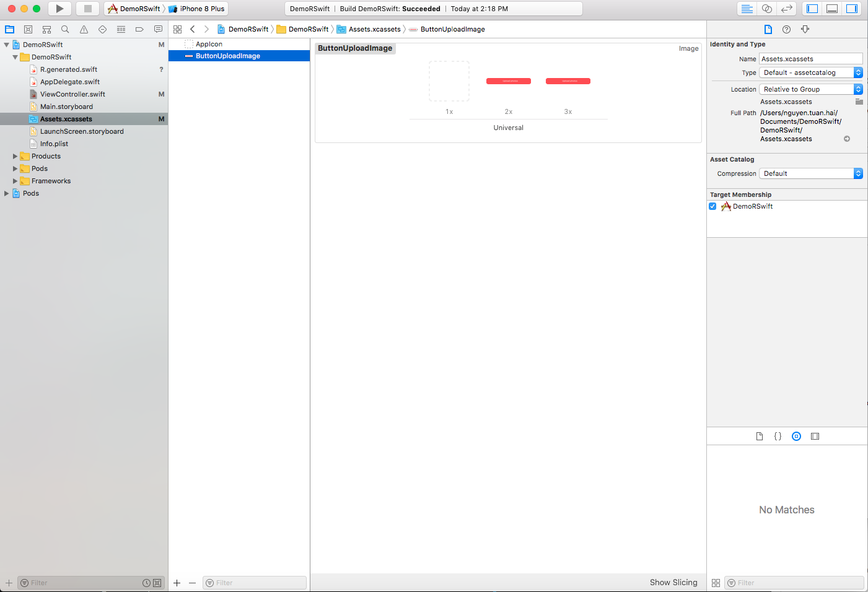This screenshot has height=592, width=868.
Task: Focus the asset list Filter field
Action: [x=255, y=583]
